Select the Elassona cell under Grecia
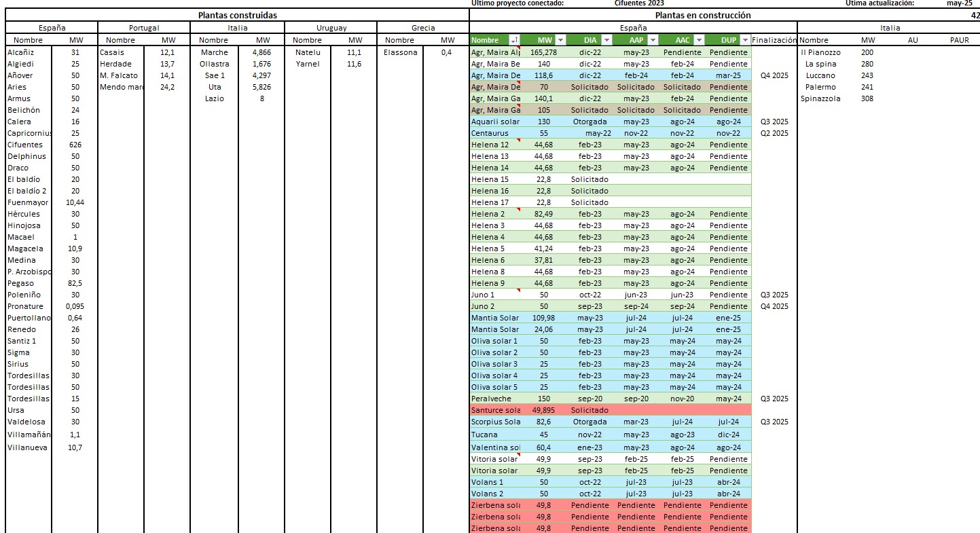980x533 pixels. click(x=400, y=52)
